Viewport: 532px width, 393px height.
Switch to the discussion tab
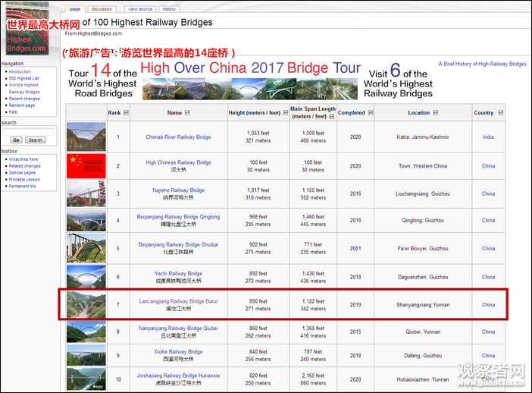click(102, 9)
